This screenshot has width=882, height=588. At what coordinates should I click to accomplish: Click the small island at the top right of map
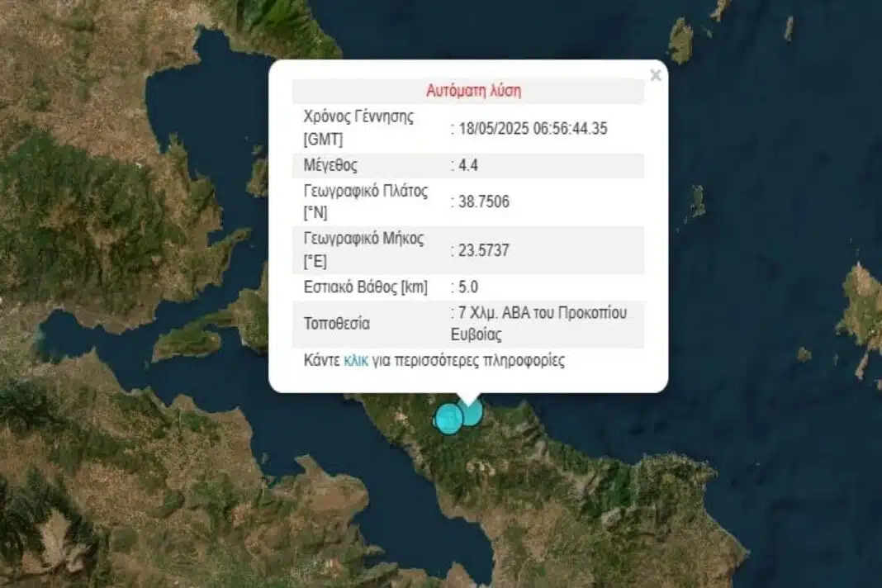[681, 40]
